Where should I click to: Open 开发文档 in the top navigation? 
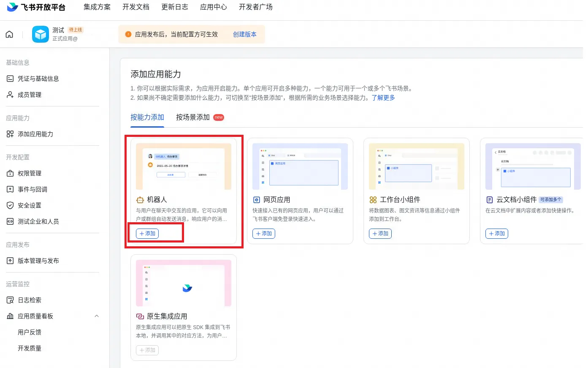(136, 7)
